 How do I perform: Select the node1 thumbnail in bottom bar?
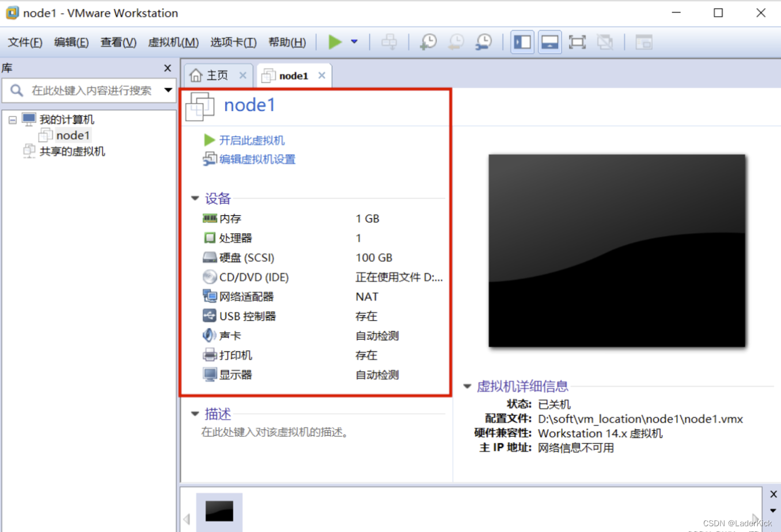tap(219, 511)
